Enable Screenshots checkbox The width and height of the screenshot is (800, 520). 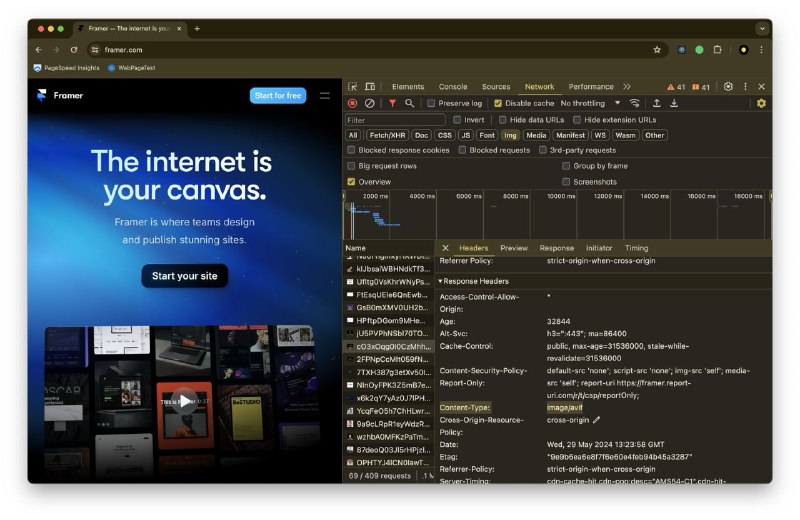[x=566, y=182]
